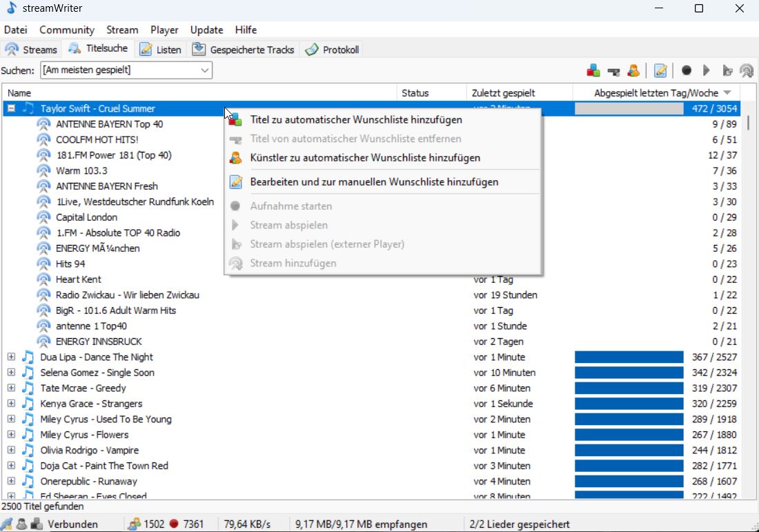Switch to the Gespeicherte Tracks tab

point(244,50)
